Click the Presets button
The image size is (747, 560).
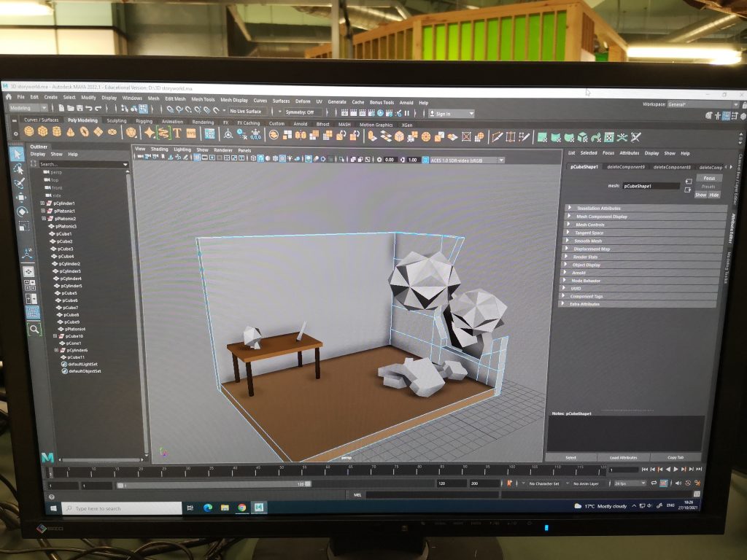pyautogui.click(x=708, y=186)
